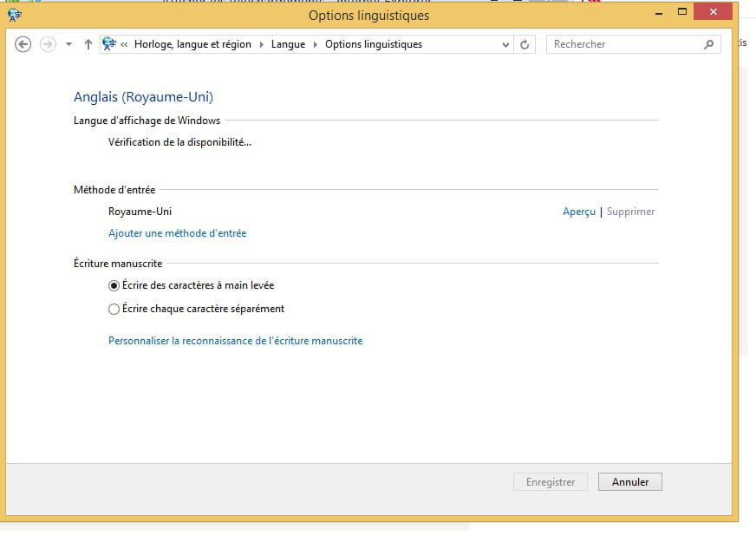Click 'Ajouter une méthode d'entrée'
The height and width of the screenshot is (542, 756).
tap(177, 233)
